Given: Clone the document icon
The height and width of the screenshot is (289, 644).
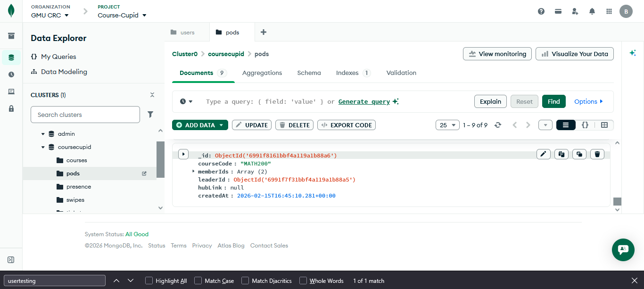Looking at the screenshot, I should click(579, 154).
